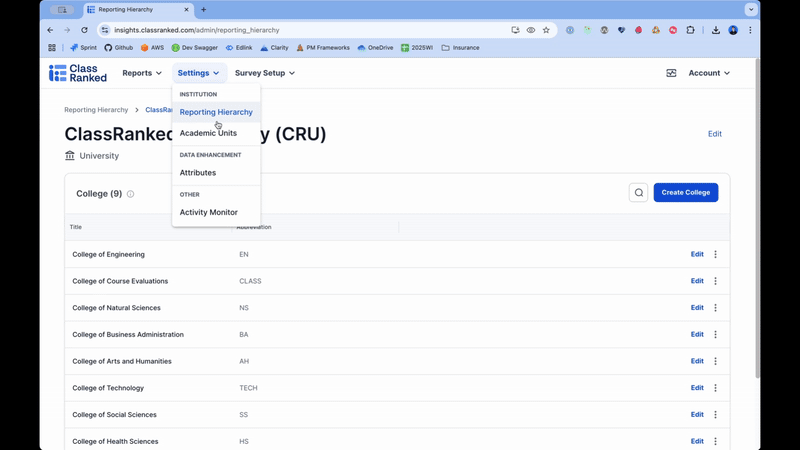Open the search icon in College table
The height and width of the screenshot is (450, 800).
(638, 192)
